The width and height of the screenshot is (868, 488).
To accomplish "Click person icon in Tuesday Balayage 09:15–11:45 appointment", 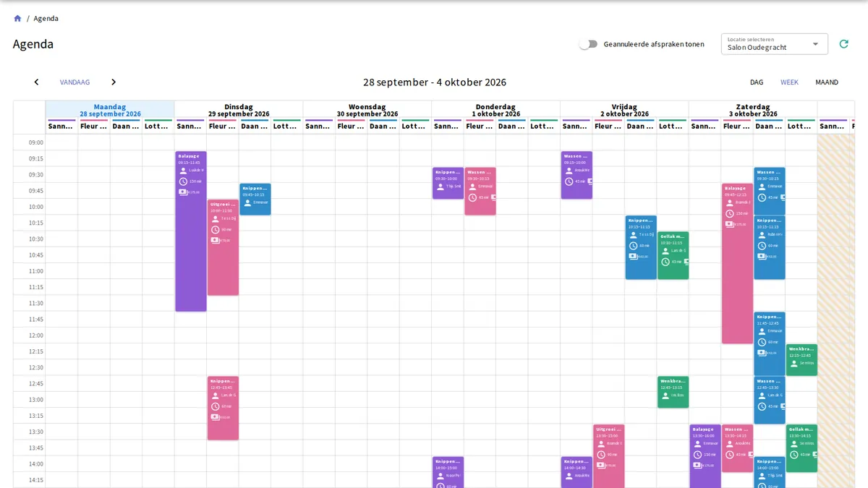I will [x=183, y=171].
